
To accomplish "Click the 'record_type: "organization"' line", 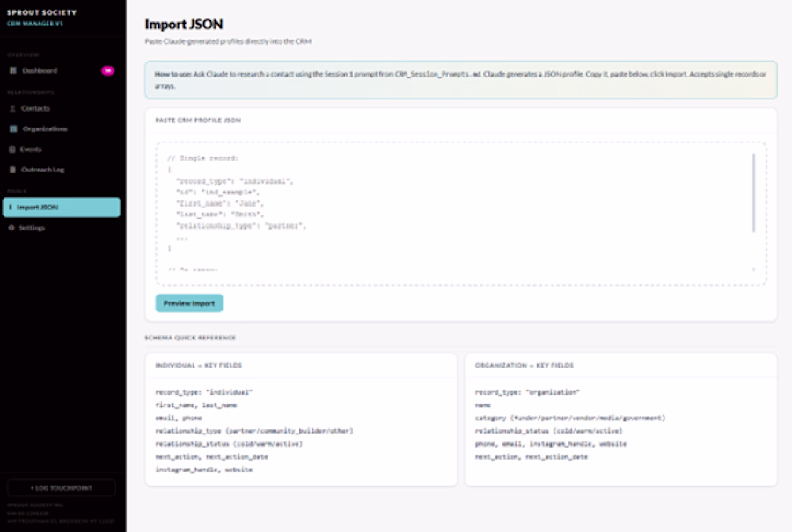I will tap(527, 392).
